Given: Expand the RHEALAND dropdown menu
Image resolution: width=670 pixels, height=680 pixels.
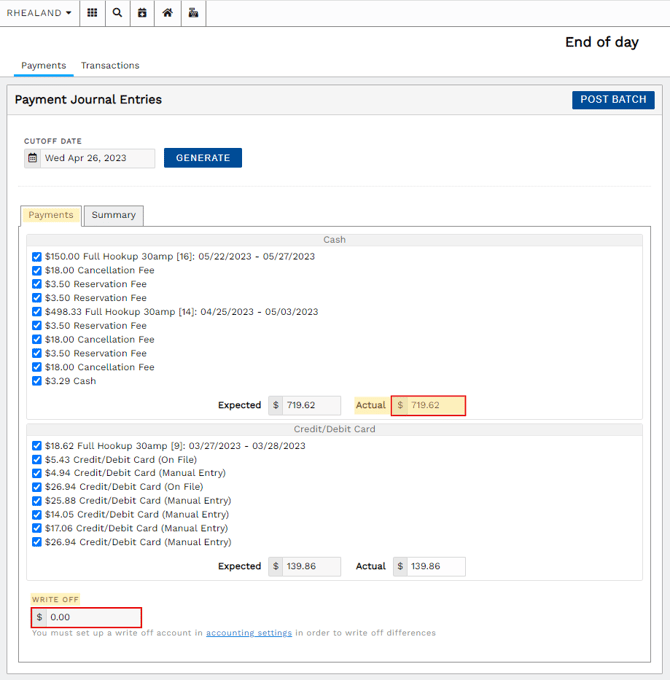Looking at the screenshot, I should [39, 13].
